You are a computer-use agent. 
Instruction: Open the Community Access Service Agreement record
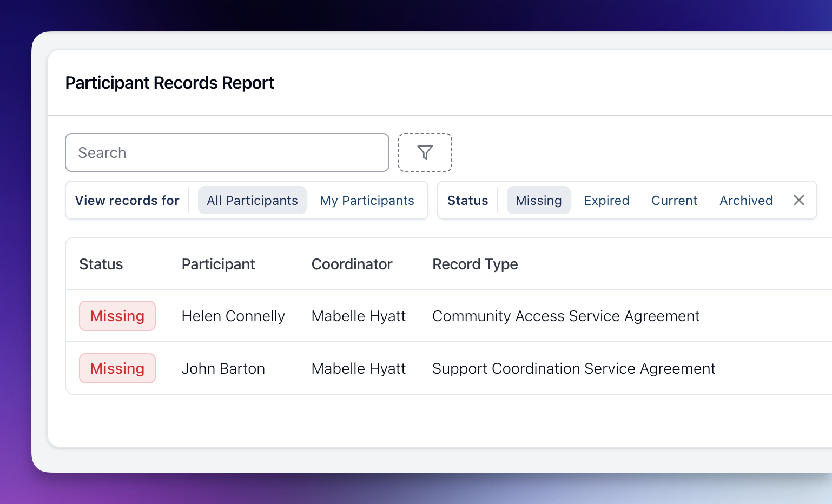click(566, 316)
